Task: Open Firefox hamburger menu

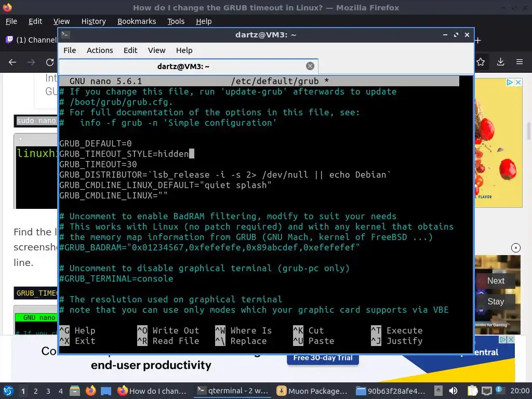Action: [520, 62]
